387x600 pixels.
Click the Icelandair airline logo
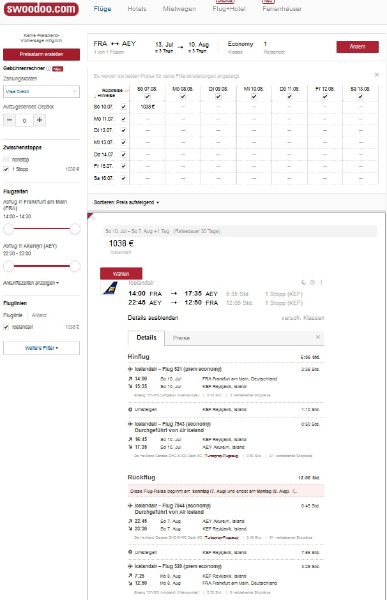(x=110, y=288)
